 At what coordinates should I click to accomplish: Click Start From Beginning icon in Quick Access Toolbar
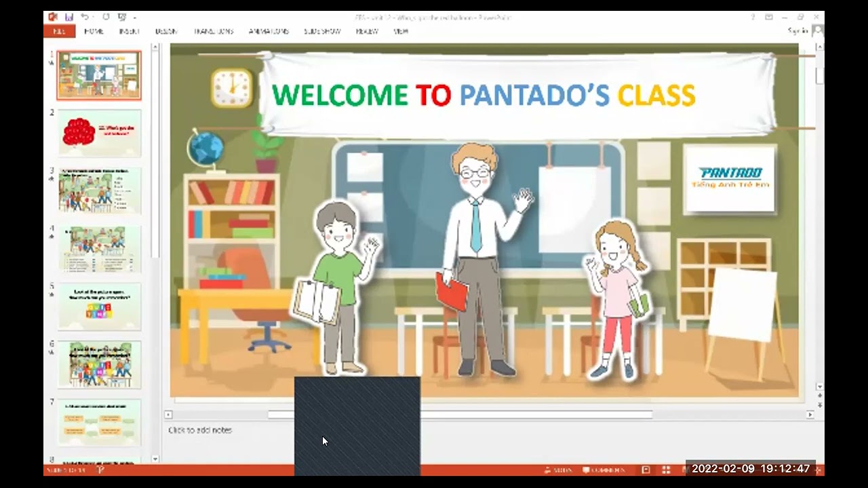click(121, 17)
